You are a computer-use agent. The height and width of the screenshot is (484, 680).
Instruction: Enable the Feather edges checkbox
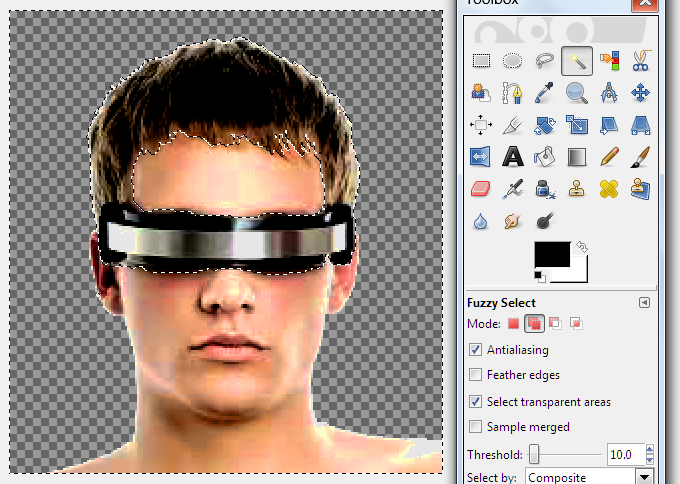click(x=475, y=375)
